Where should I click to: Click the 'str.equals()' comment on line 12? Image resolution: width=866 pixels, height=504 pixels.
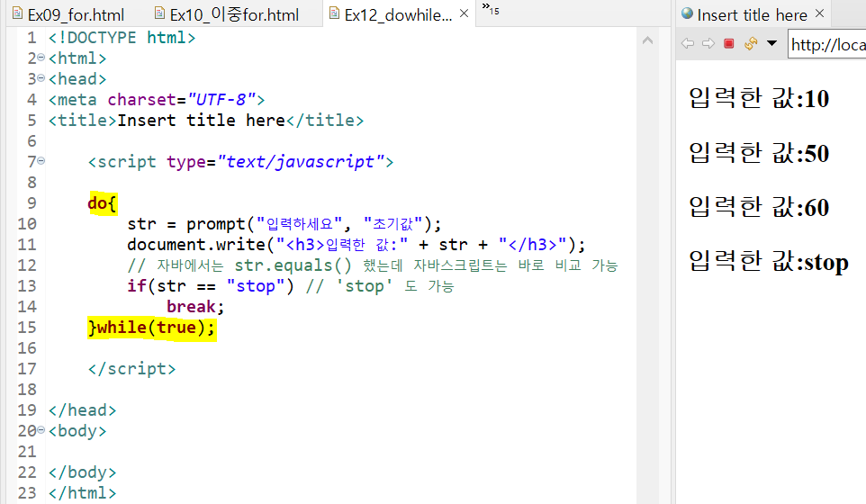[x=293, y=265]
